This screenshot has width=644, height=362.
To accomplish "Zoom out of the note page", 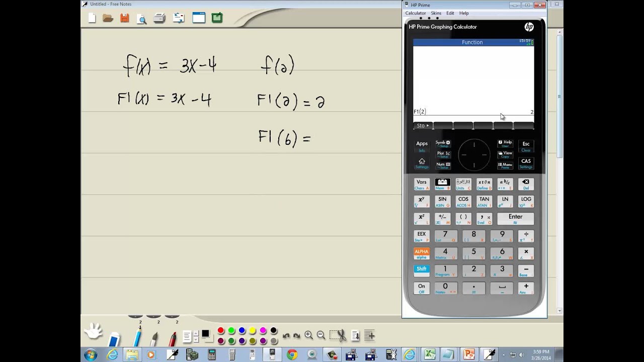I will click(x=320, y=335).
